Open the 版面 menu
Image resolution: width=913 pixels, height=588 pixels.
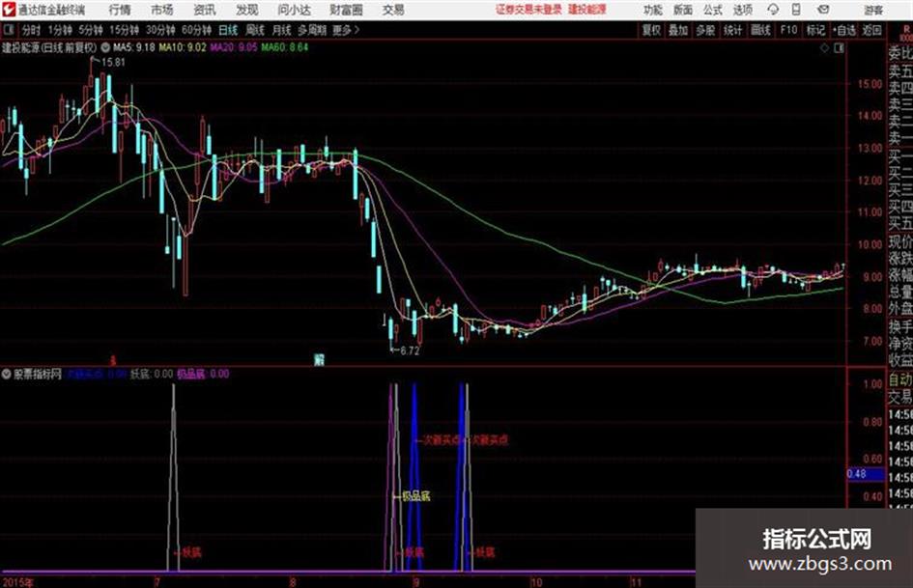(x=683, y=10)
